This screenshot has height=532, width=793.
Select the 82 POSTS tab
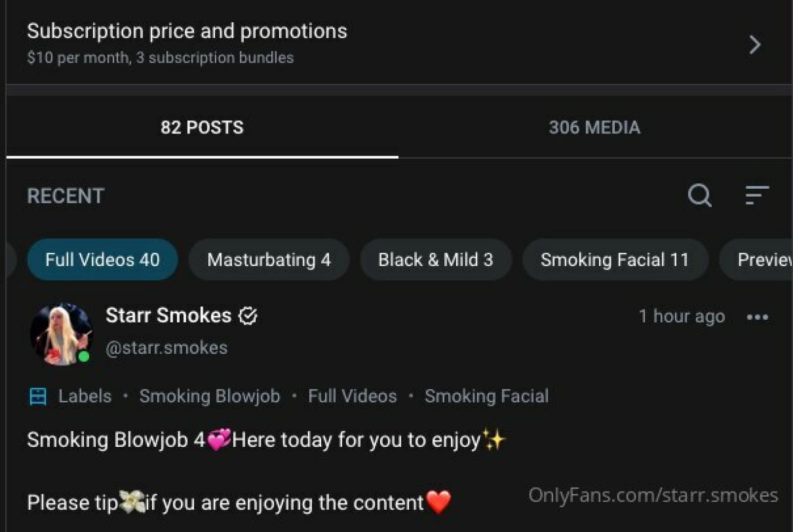point(202,127)
